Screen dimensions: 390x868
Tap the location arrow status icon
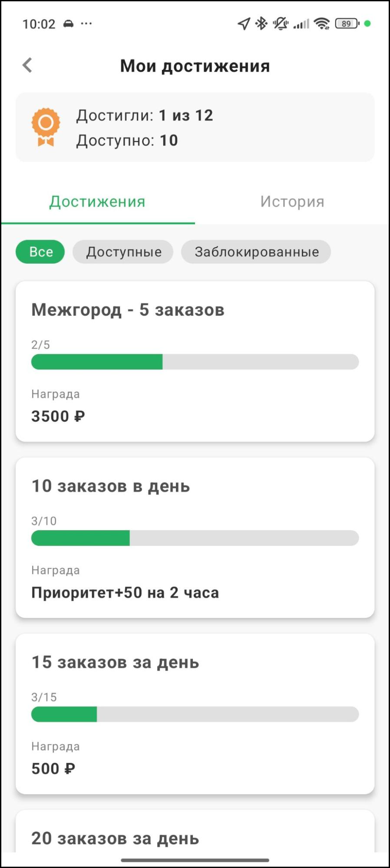click(x=244, y=23)
